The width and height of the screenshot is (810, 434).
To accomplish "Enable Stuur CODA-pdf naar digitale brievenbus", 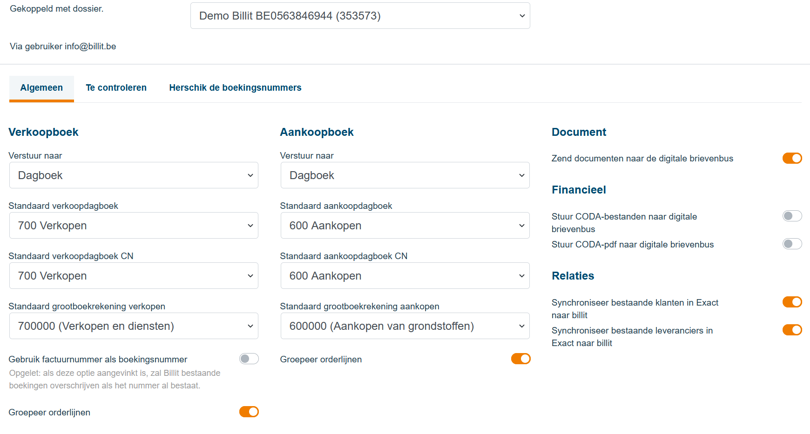I will pos(791,244).
